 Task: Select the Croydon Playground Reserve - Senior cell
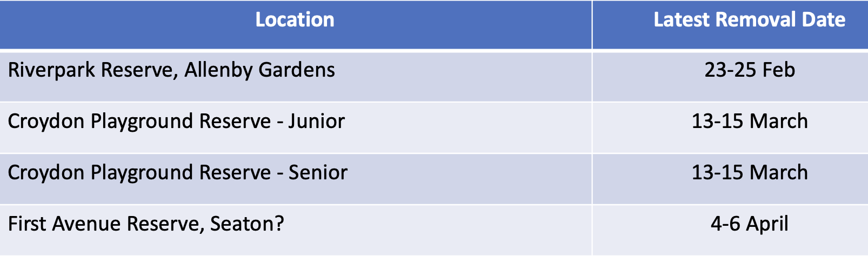point(296,178)
